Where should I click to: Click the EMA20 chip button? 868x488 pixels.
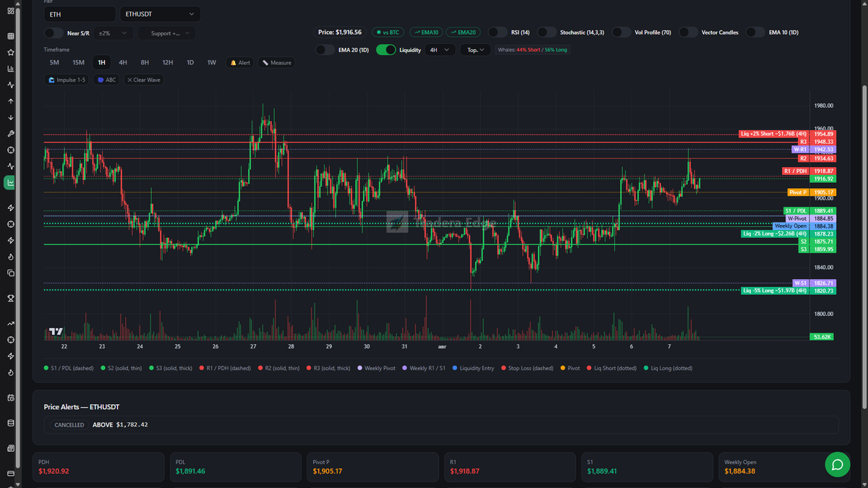pos(463,33)
